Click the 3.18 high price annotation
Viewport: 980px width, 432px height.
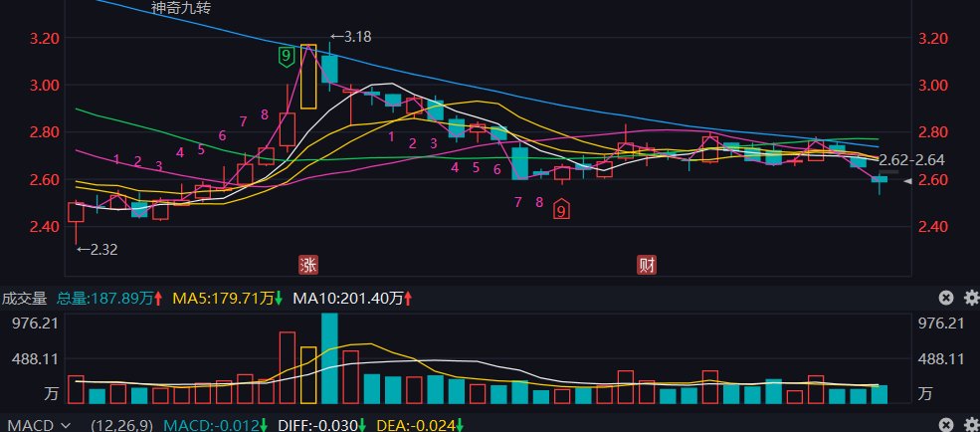pyautogui.click(x=350, y=37)
